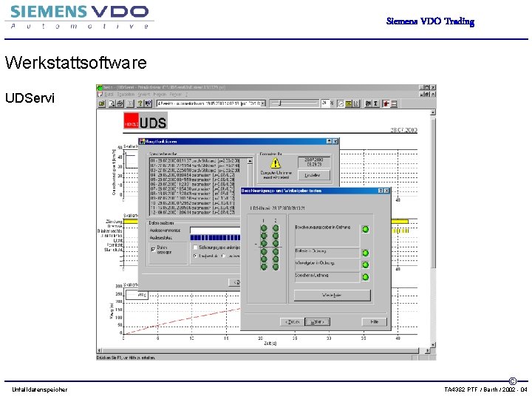Click the green LED beside Beschleunigungsgeber in Ordnung

[x=366, y=229]
